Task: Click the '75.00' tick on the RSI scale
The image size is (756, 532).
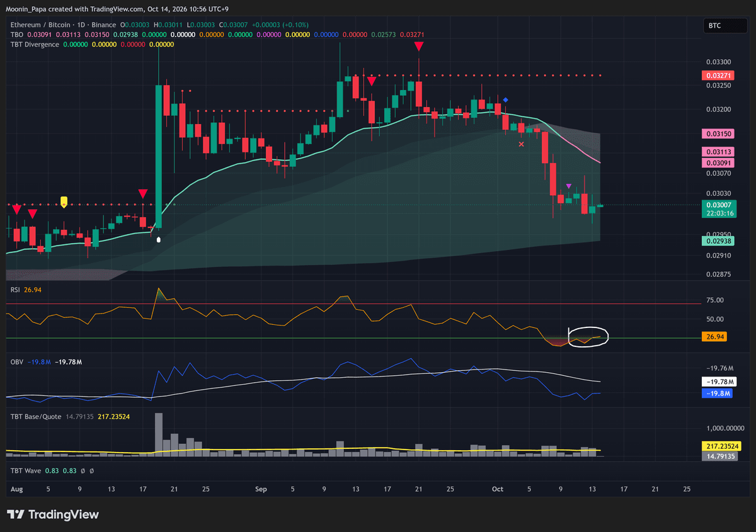Action: point(715,300)
